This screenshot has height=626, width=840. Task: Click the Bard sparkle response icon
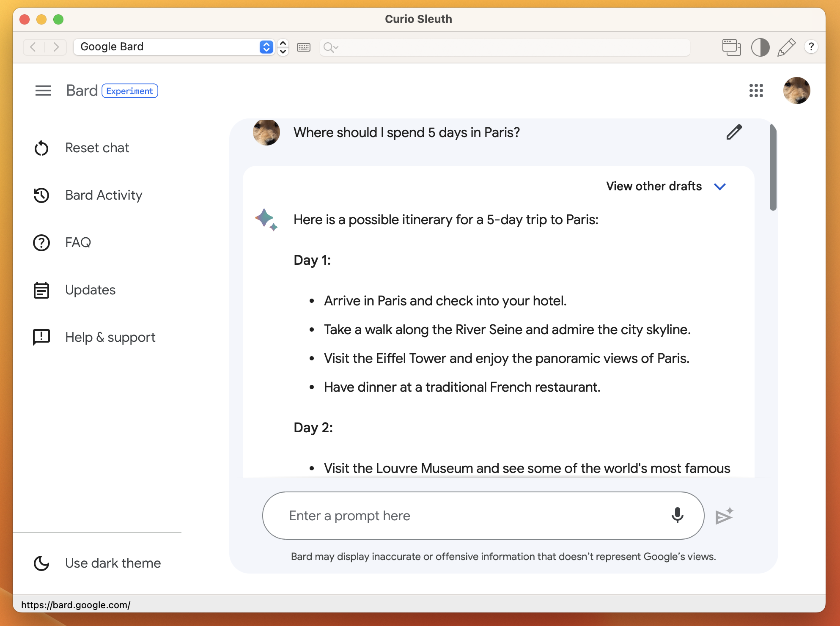(x=266, y=220)
